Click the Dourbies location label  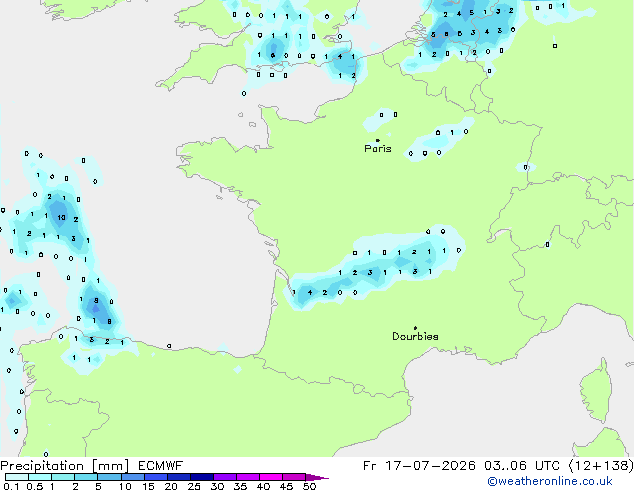click(x=415, y=336)
